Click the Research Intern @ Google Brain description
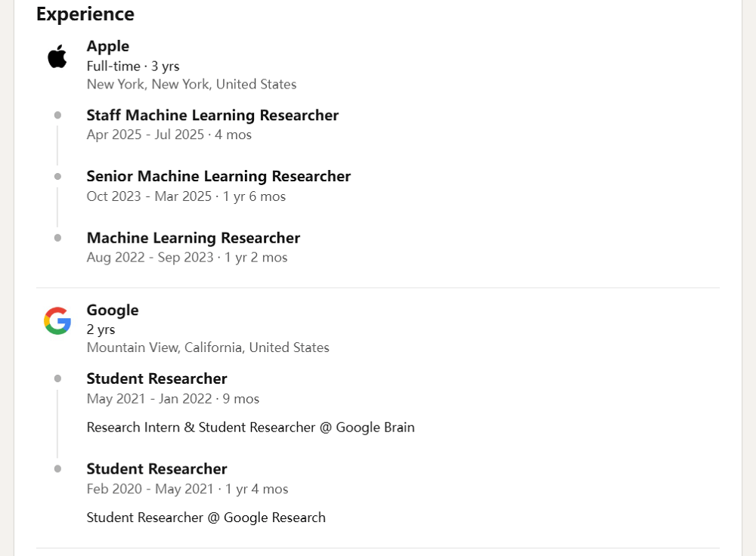 coord(251,428)
